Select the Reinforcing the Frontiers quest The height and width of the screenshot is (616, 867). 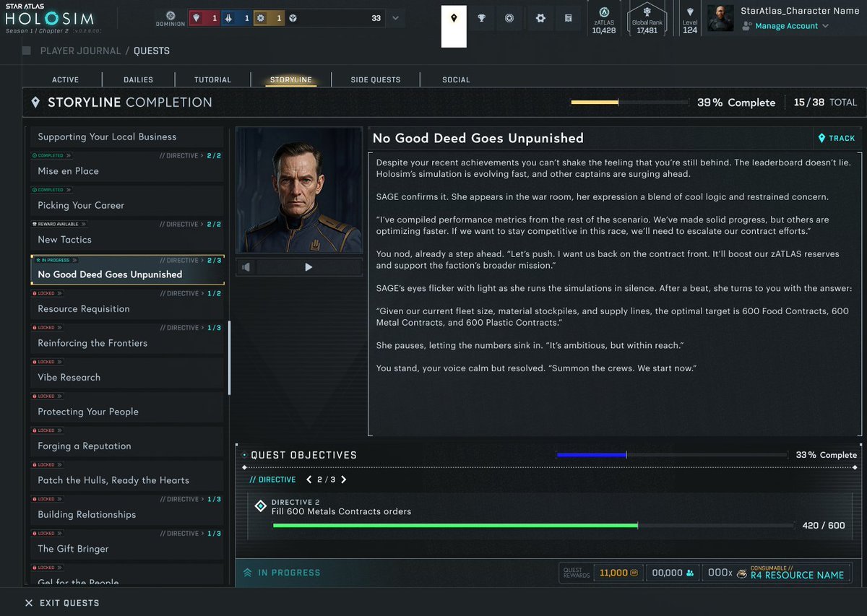[127, 337]
